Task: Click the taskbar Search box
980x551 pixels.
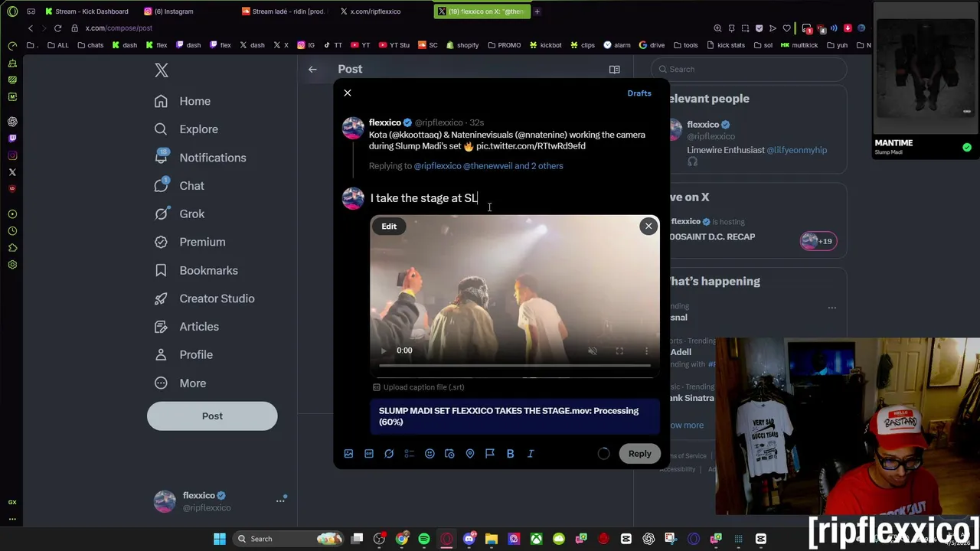Action: click(288, 539)
